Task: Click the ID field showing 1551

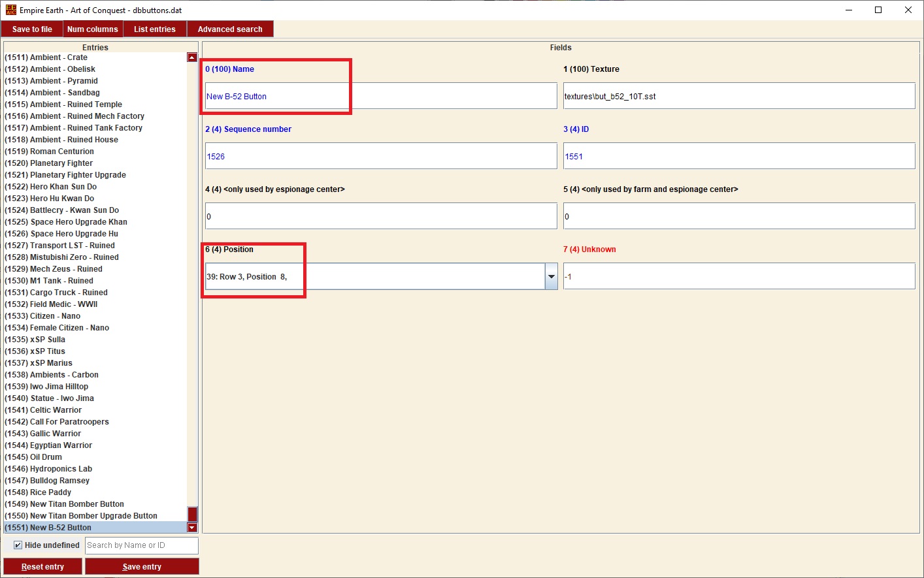Action: 739,156
